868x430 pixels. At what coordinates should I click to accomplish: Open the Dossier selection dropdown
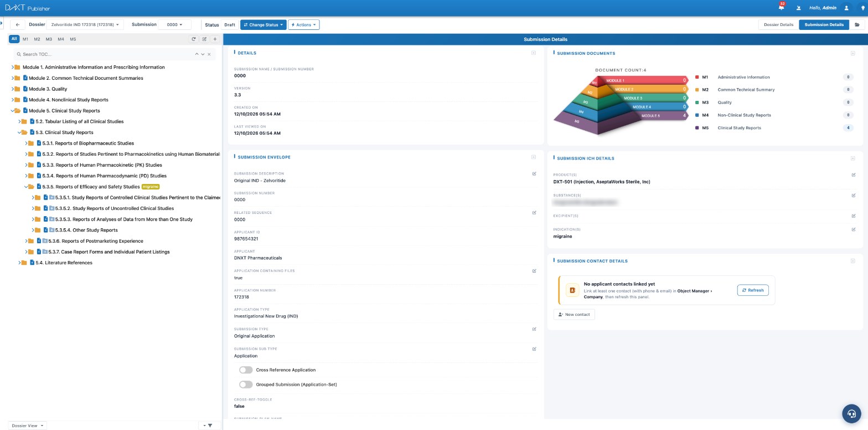(x=85, y=24)
